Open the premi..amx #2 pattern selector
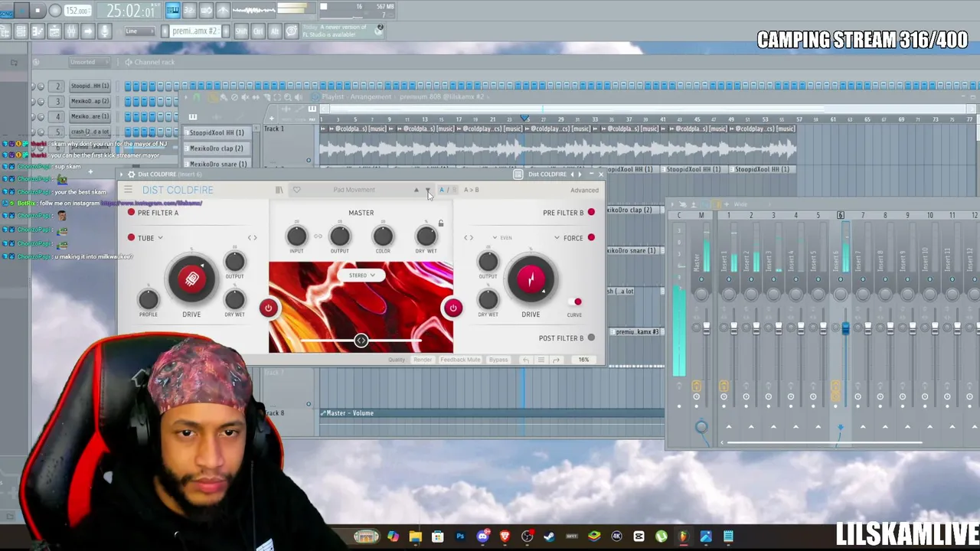The width and height of the screenshot is (980, 551). click(194, 31)
